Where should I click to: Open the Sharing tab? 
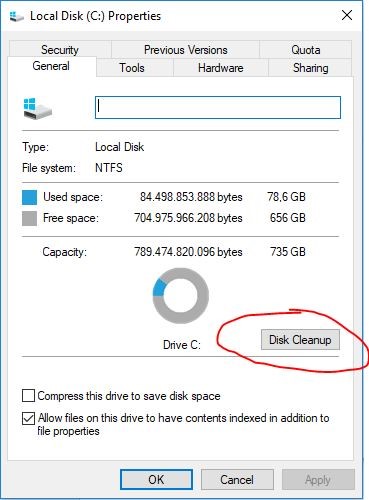(310, 68)
